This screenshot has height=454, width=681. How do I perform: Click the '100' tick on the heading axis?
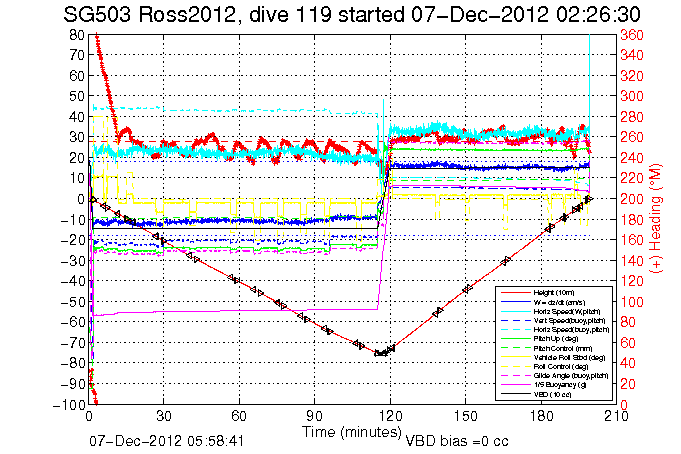pos(632,302)
